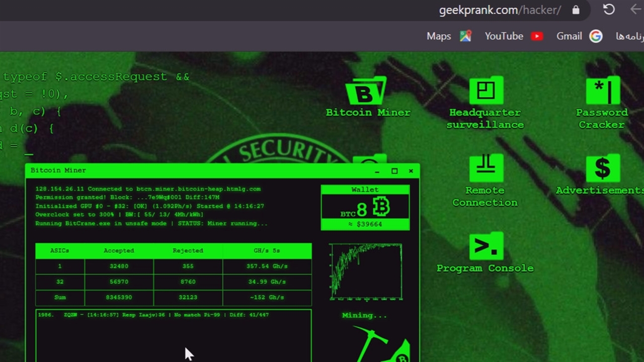This screenshot has height=362, width=644.
Task: Click the browser reload icon
Action: point(609,10)
